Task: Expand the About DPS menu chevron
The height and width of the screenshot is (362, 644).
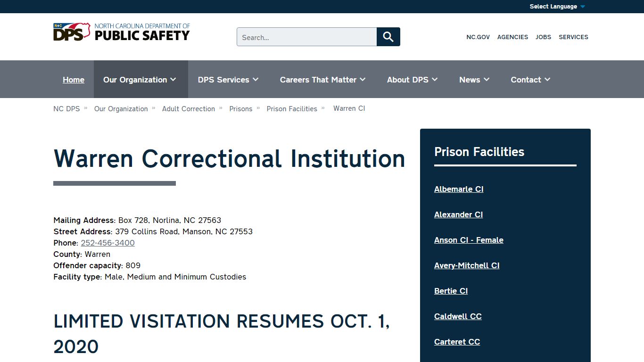Action: click(x=435, y=80)
